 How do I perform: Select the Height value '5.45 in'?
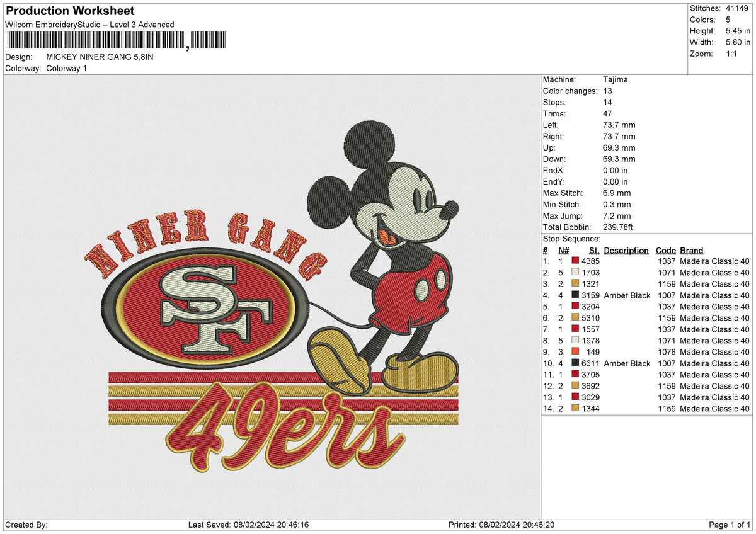pos(738,31)
